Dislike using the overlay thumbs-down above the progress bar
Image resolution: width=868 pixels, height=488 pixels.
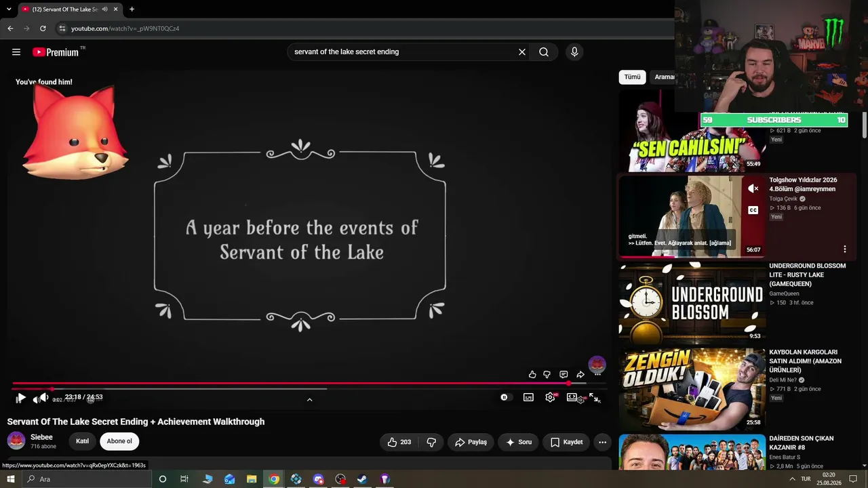[x=547, y=374]
